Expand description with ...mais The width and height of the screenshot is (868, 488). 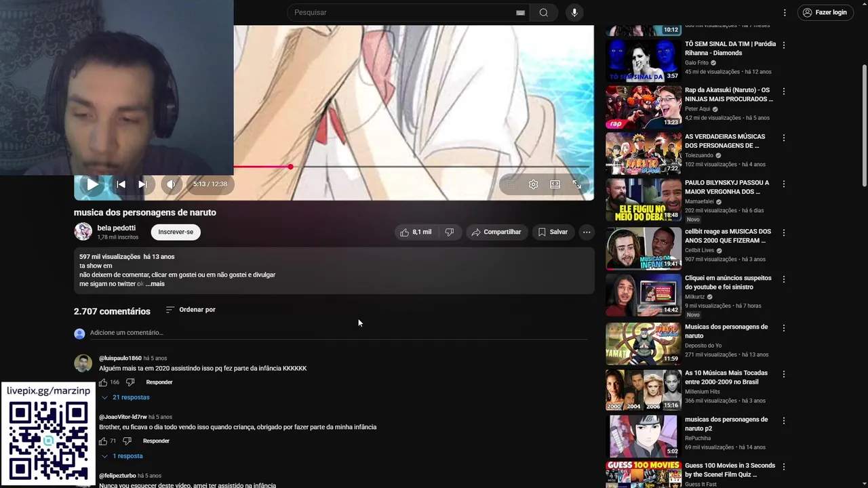pyautogui.click(x=155, y=284)
